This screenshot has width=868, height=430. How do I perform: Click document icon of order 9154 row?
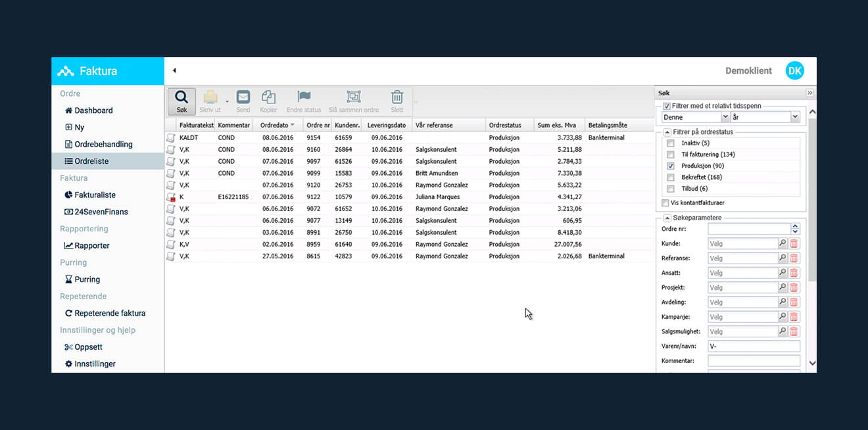point(171,138)
